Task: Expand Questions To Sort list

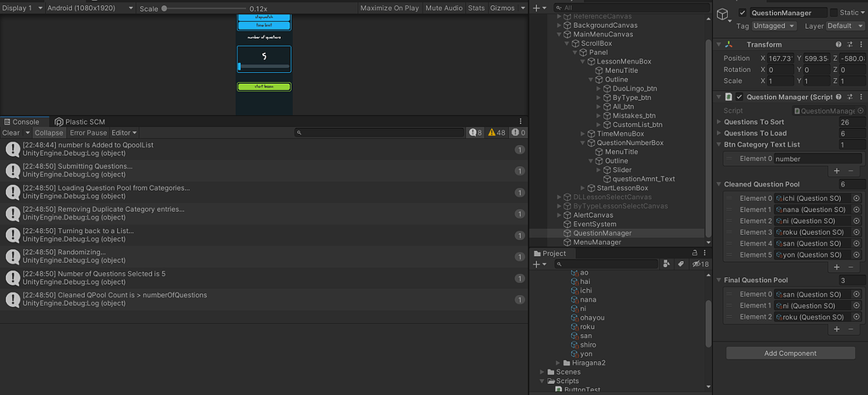Action: pos(719,122)
